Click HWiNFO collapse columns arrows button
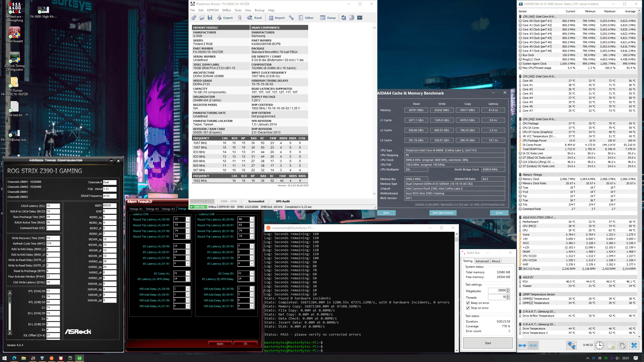Screen dimensions: 644x362 pos(533,345)
